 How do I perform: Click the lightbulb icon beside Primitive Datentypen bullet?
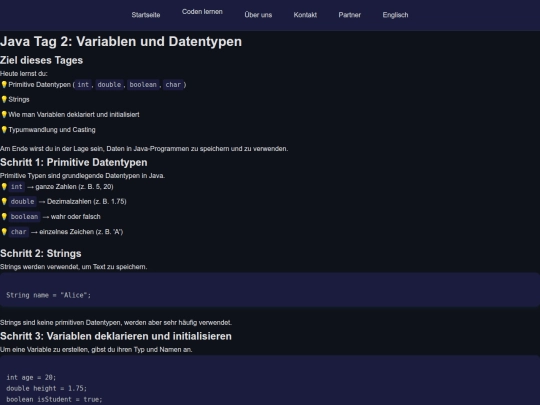coord(4,84)
